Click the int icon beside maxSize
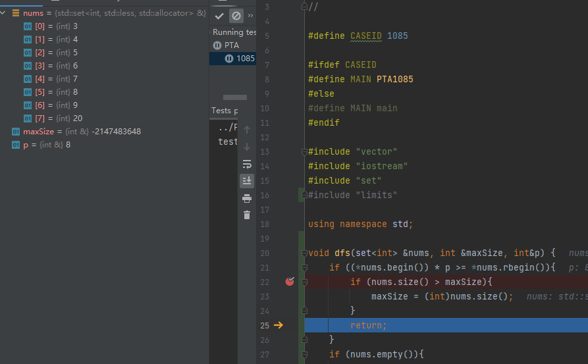Viewport: 588px width, 364px height. [x=16, y=132]
